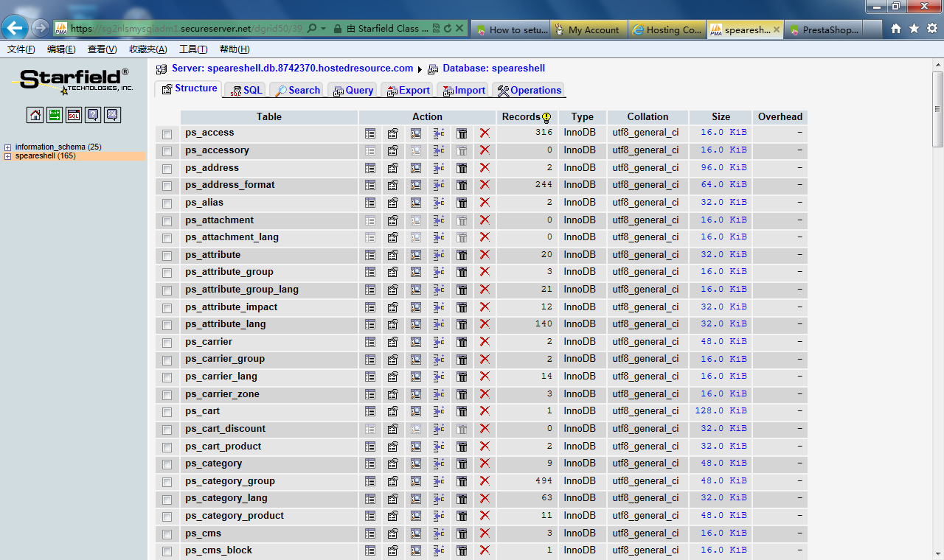
Task: Check the ps_access row checkbox
Action: [x=167, y=134]
